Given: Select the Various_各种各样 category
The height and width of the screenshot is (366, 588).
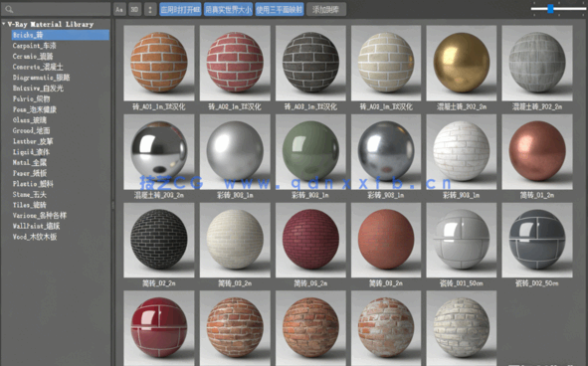Looking at the screenshot, I should click(40, 215).
